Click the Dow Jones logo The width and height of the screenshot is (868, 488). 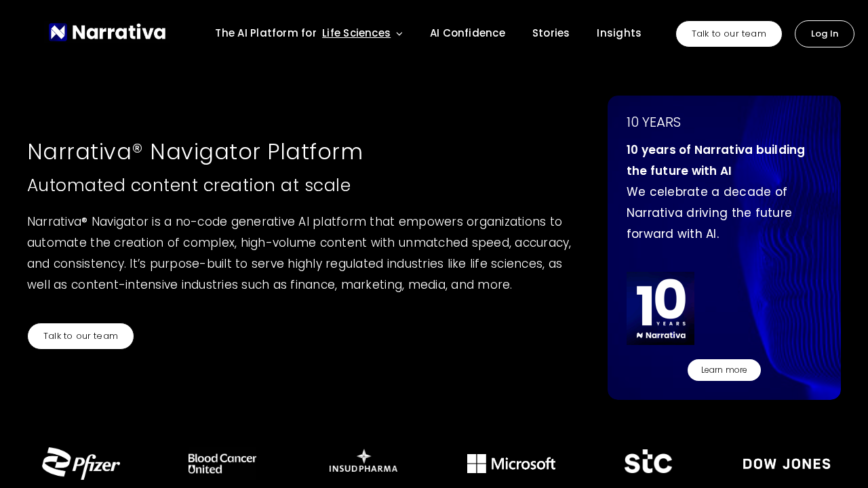click(787, 464)
